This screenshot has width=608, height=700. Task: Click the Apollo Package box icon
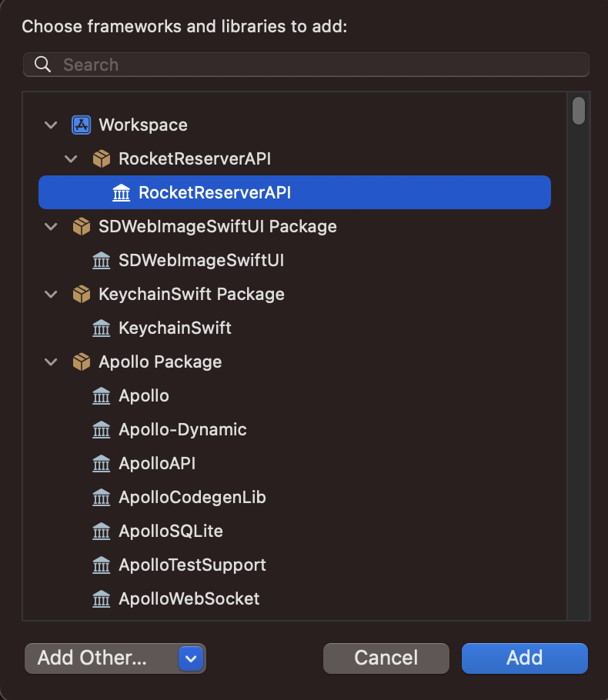click(82, 362)
